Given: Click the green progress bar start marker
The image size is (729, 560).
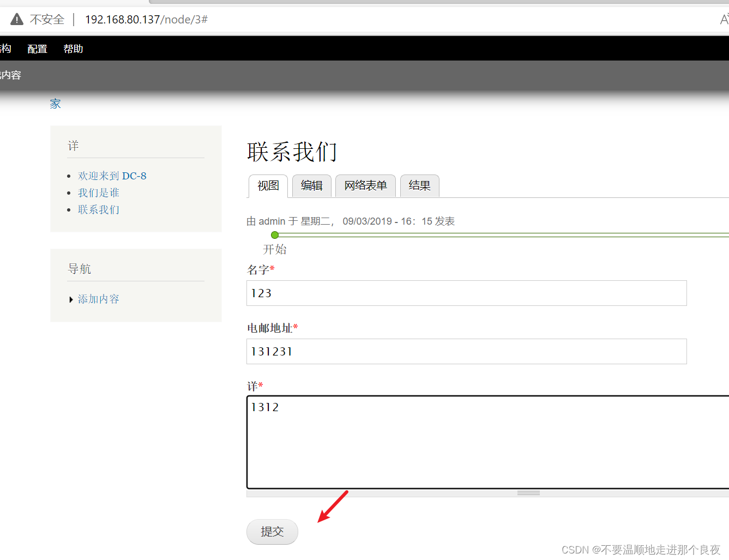Looking at the screenshot, I should click(275, 235).
